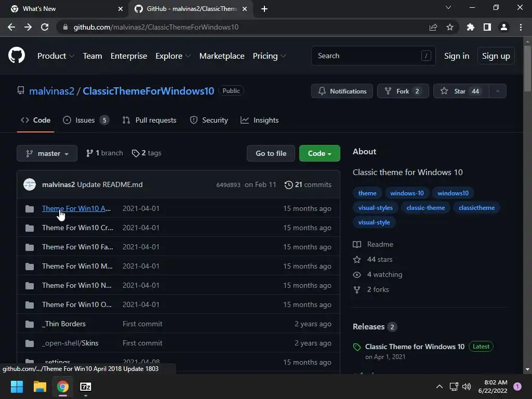Expand the Product dropdown menu
The image size is (532, 399).
click(x=56, y=56)
